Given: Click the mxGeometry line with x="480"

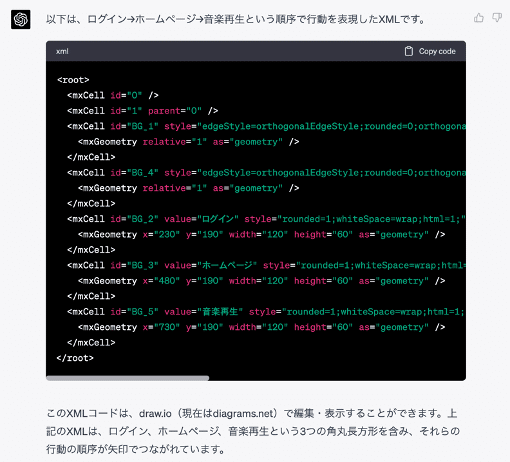Looking at the screenshot, I should click(262, 281).
